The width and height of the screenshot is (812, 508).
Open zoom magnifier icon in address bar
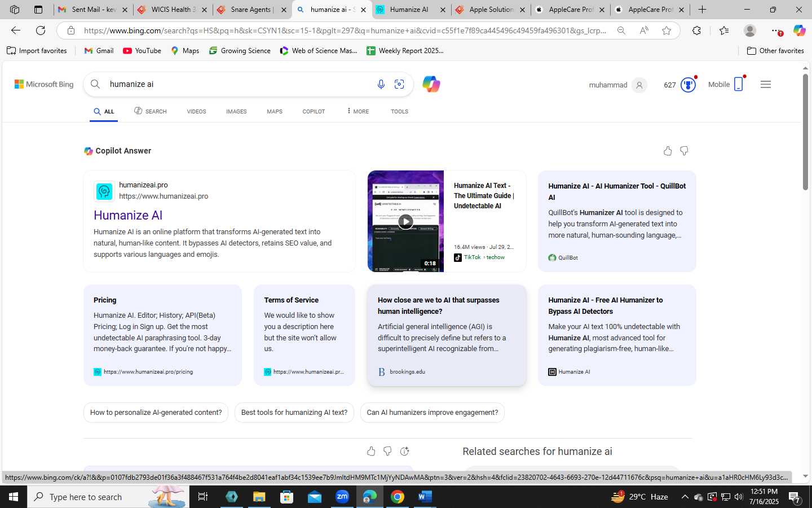point(621,30)
